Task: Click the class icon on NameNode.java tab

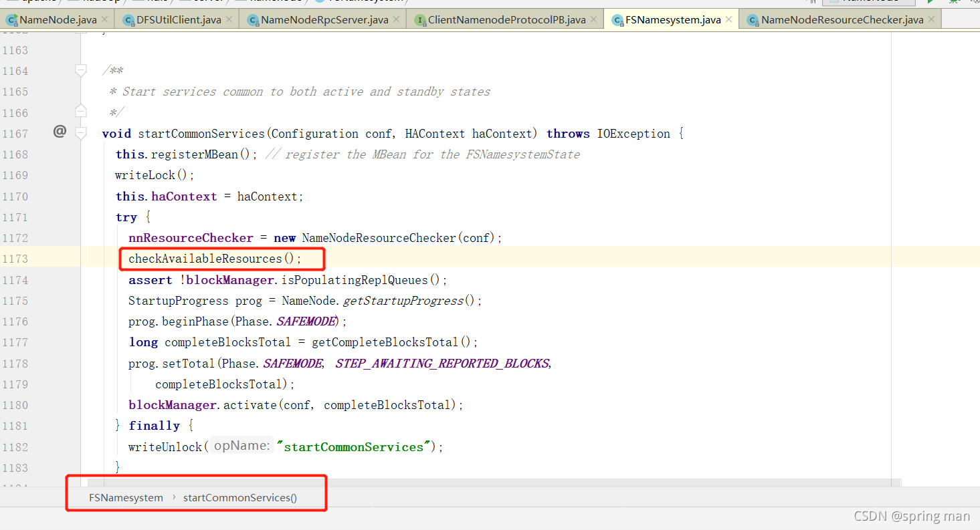Action: [x=11, y=20]
